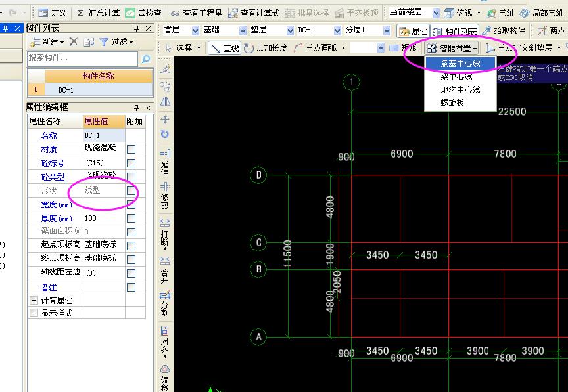Open 当前楼层 floor dropdown
568x392 pixels.
[x=436, y=13]
